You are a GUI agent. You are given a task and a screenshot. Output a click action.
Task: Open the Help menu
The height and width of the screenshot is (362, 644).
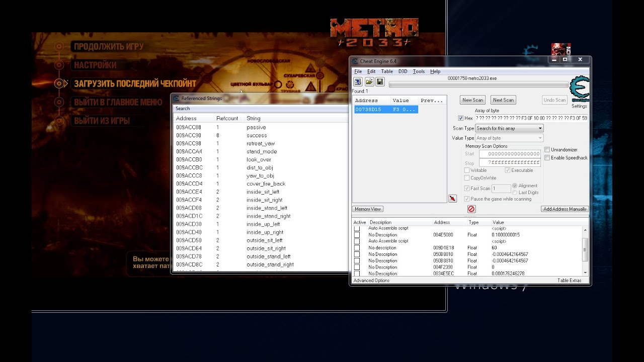435,71
